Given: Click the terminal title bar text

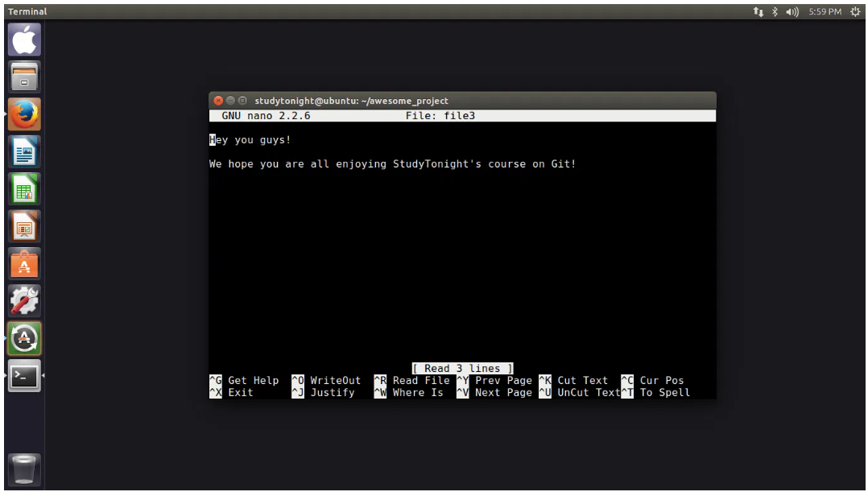Looking at the screenshot, I should 351,101.
